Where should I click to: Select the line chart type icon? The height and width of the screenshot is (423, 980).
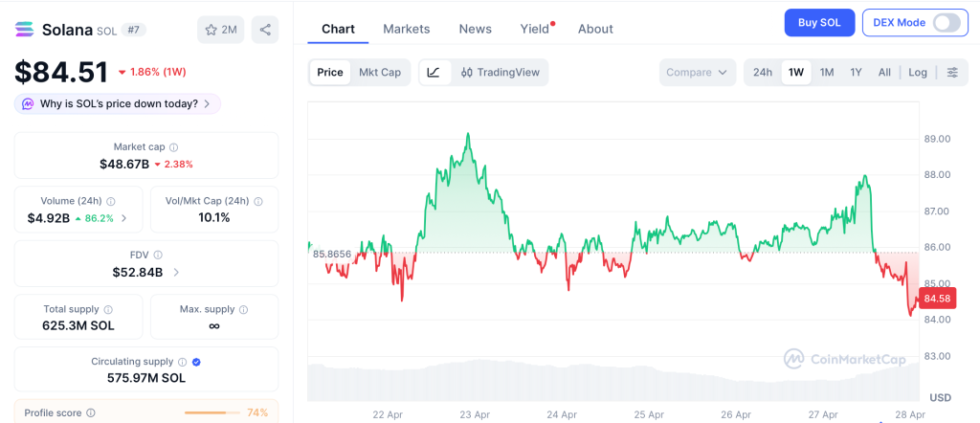click(434, 72)
